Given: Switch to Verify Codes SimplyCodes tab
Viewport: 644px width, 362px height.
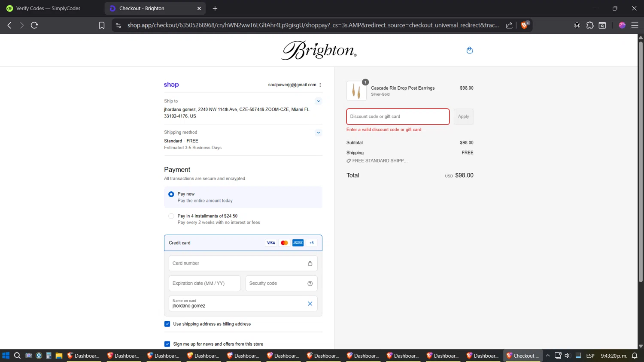Looking at the screenshot, I should [48, 8].
